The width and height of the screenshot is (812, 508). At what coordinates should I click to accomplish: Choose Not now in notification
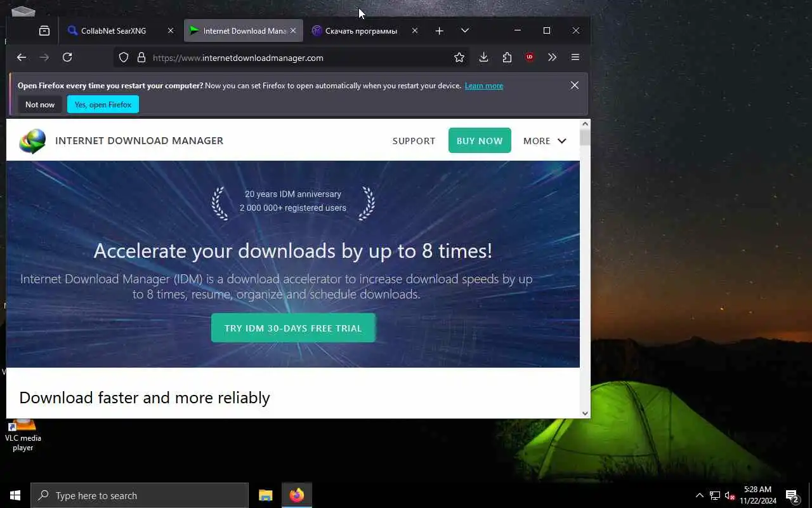(x=40, y=104)
